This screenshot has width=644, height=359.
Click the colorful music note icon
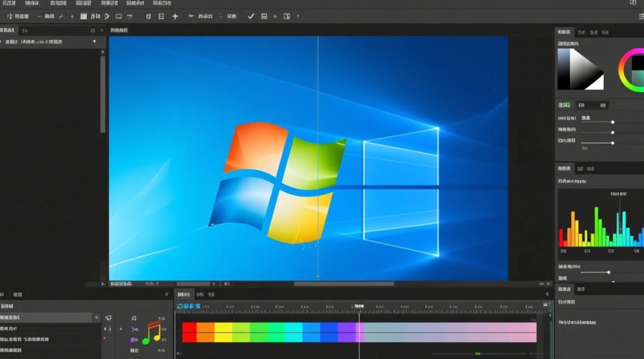(x=152, y=333)
